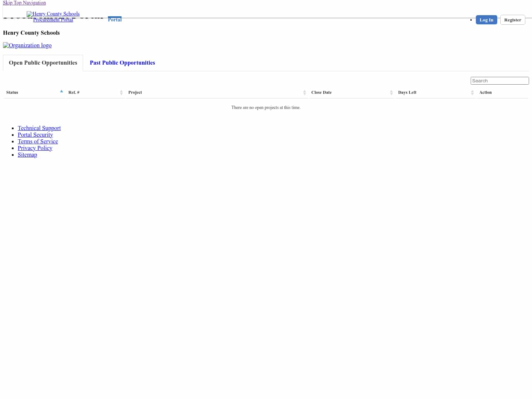Open the Technical Support link
Screen dimensions: 532x399
[39, 128]
